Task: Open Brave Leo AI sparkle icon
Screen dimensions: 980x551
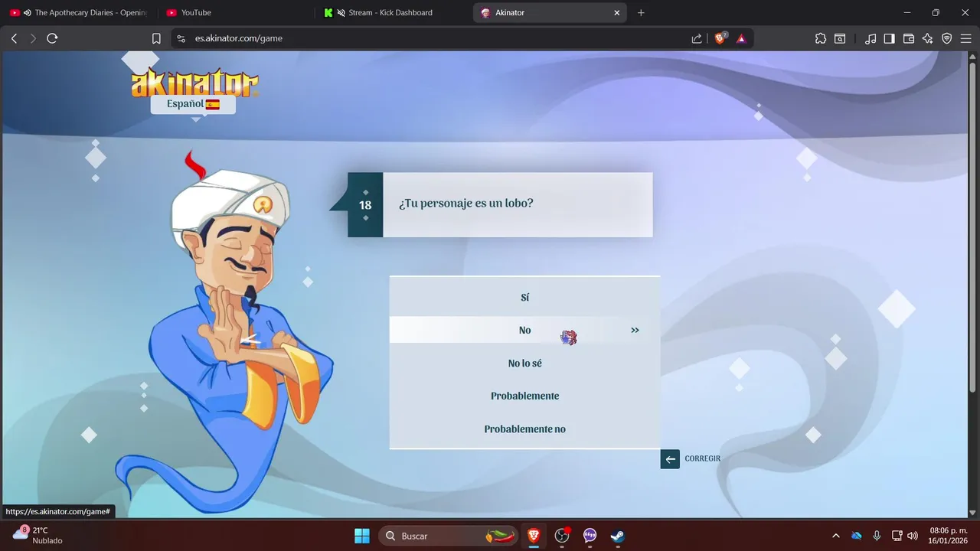Action: [x=928, y=38]
